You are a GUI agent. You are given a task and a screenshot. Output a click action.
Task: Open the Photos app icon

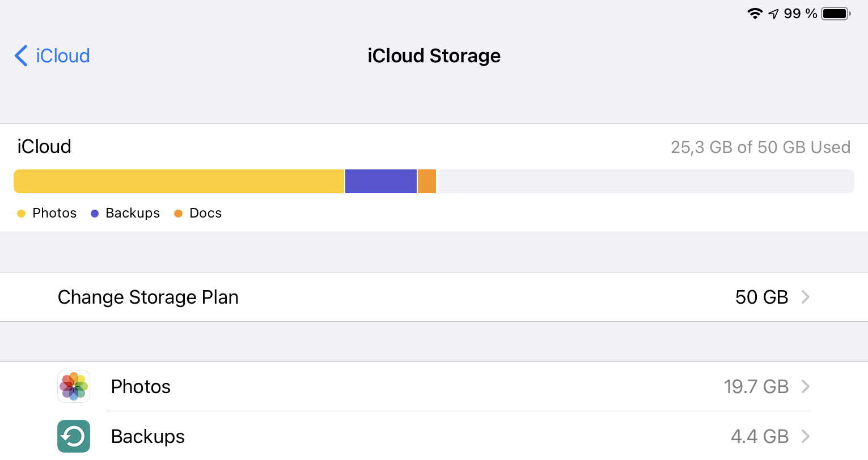[x=74, y=386]
